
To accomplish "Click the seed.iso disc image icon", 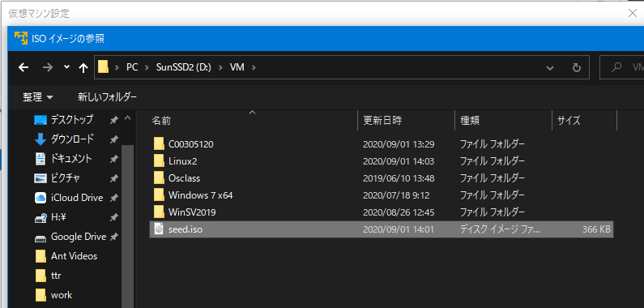I will tap(159, 229).
